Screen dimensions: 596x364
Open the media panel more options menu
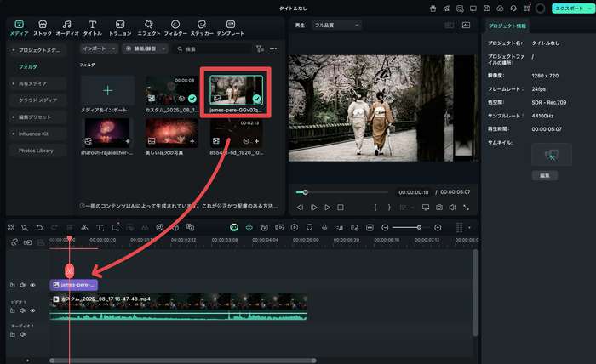[273, 48]
